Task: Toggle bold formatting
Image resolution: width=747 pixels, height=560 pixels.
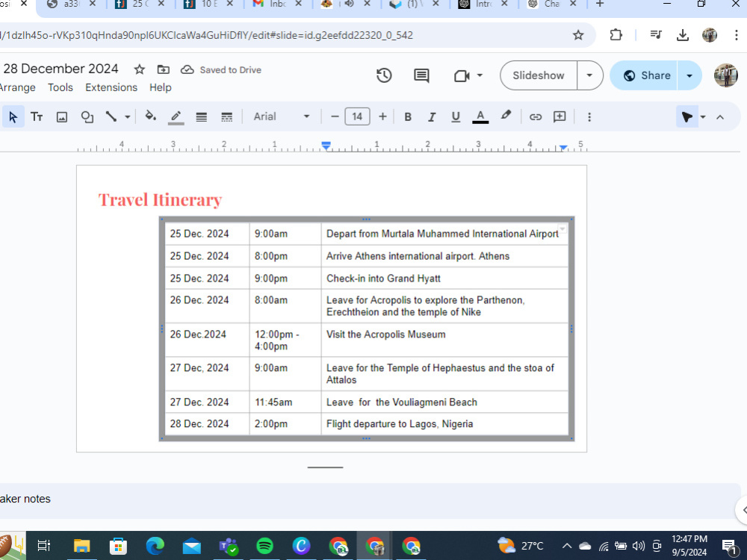Action: click(x=408, y=116)
